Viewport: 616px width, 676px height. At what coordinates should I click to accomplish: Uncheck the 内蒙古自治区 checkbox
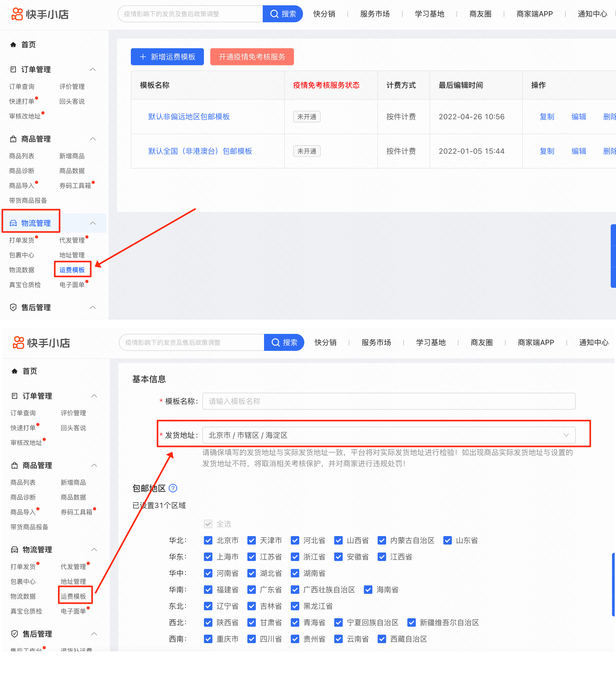pos(382,540)
